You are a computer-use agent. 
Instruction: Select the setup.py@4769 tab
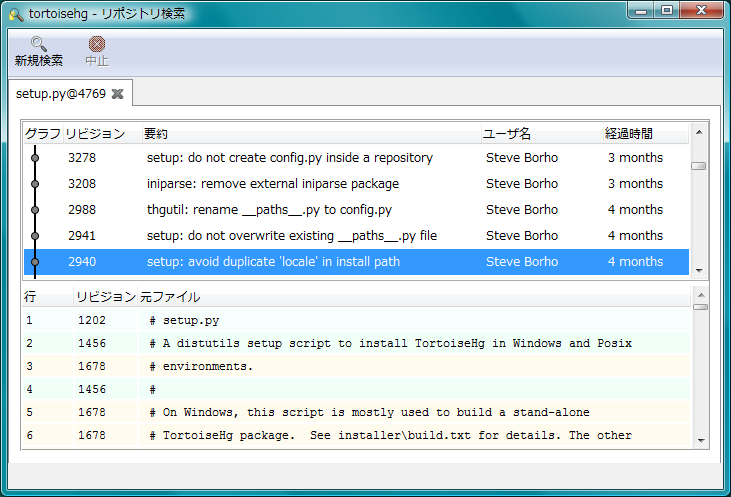click(61, 94)
